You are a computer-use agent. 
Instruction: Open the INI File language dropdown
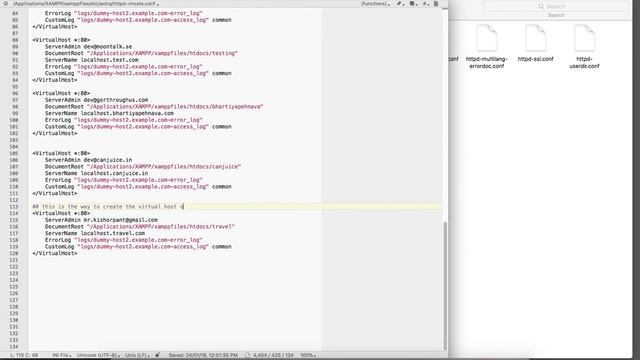coord(62,355)
